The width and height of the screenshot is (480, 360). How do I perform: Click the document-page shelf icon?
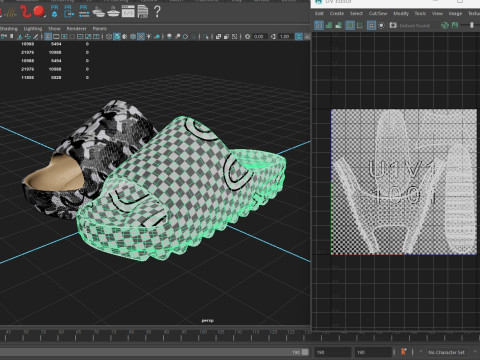coord(143,12)
